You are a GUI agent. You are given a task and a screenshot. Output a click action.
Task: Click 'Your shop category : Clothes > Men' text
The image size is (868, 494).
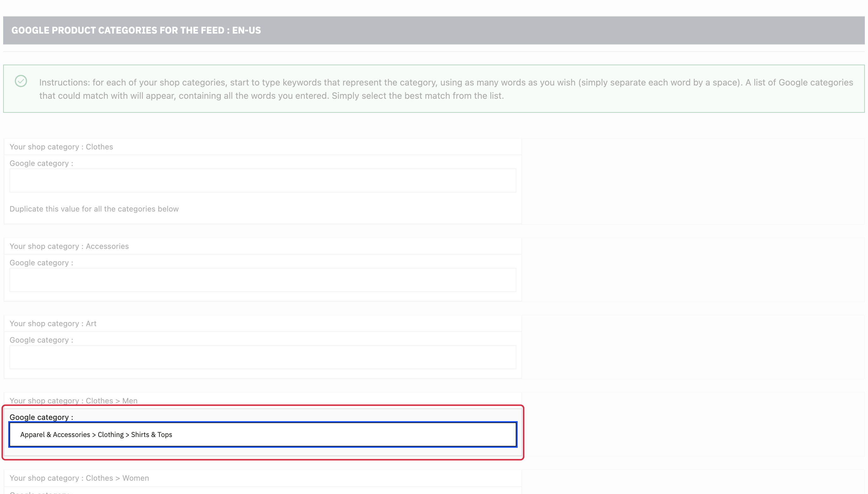(x=73, y=401)
